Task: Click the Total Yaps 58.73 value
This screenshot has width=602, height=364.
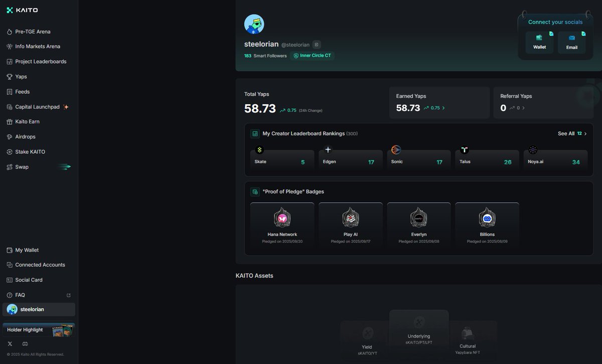Action: tap(260, 109)
